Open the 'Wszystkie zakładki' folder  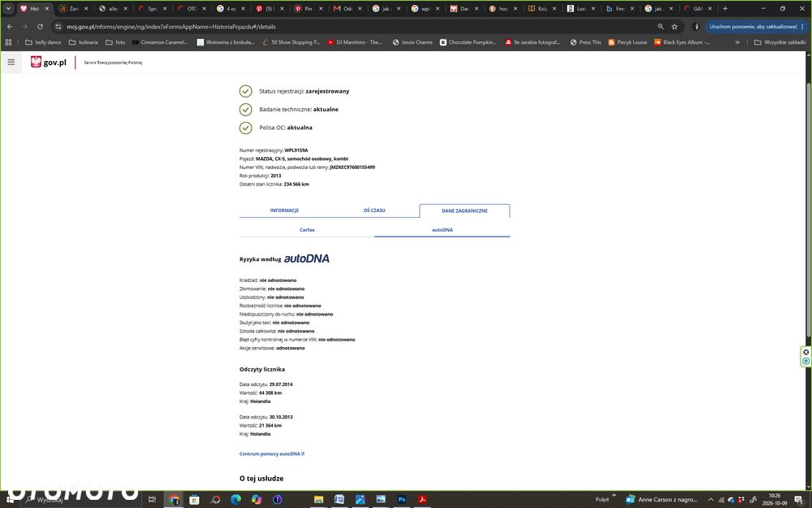point(780,42)
